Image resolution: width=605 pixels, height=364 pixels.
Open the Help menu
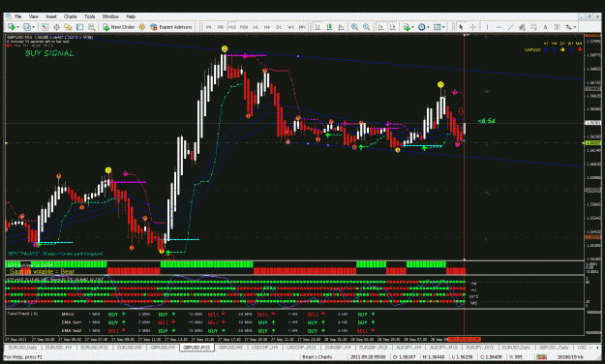pos(131,16)
